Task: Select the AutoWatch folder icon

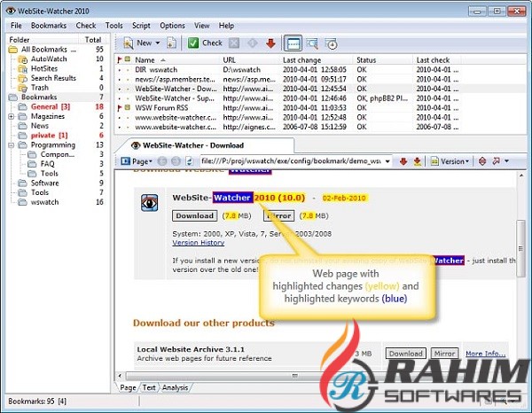Action: 22,59
